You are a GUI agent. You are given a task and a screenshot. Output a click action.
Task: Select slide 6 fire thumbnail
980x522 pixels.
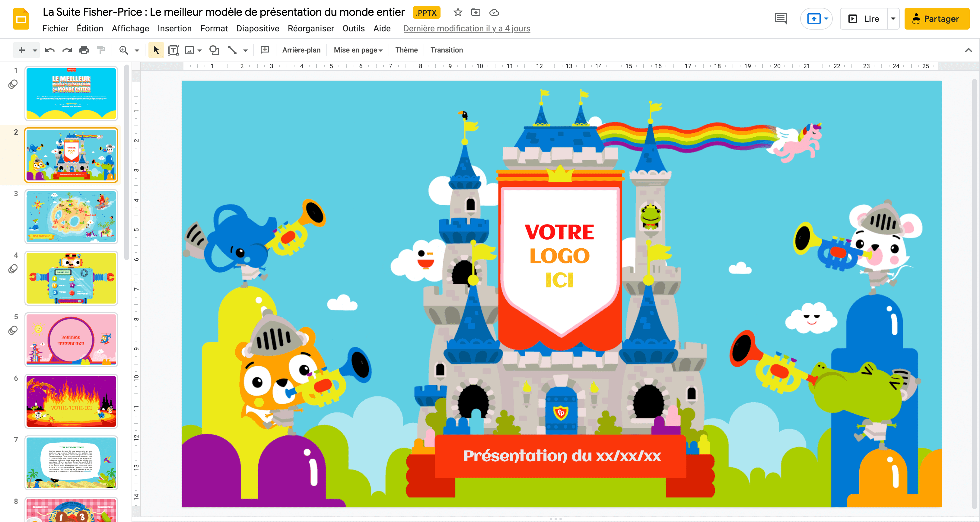(x=71, y=401)
